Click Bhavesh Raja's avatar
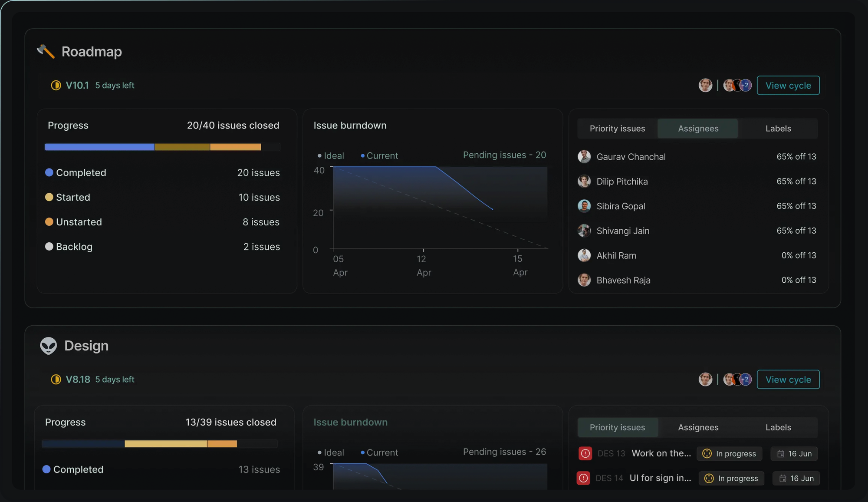Screen dimensions: 868x502 pos(584,280)
